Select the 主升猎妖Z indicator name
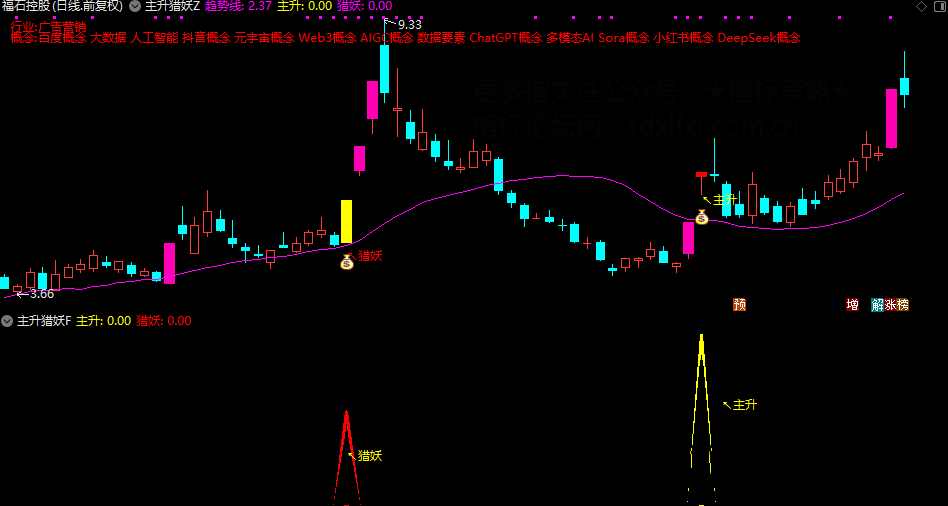Viewport: 948px width, 506px height. [172, 7]
